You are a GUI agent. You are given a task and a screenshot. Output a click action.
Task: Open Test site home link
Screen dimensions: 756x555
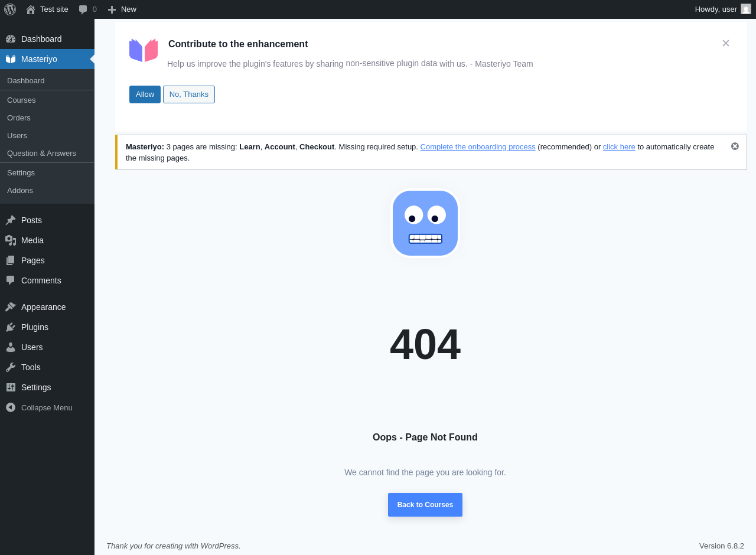click(47, 9)
